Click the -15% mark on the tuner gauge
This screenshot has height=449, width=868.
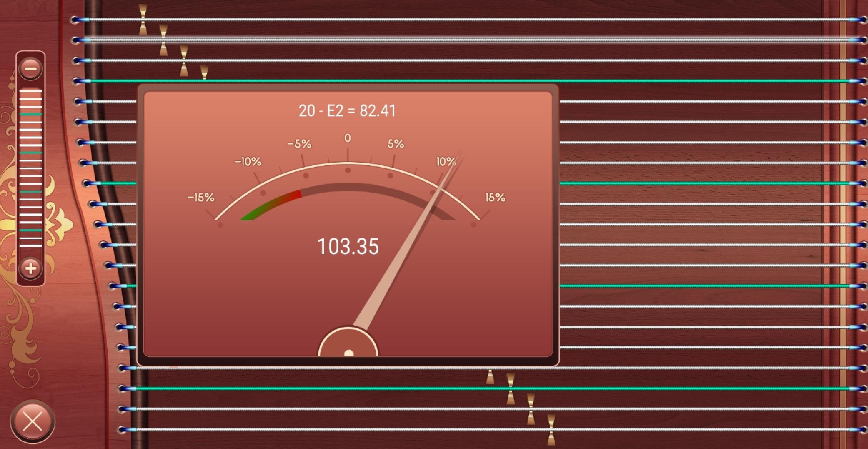[x=201, y=197]
